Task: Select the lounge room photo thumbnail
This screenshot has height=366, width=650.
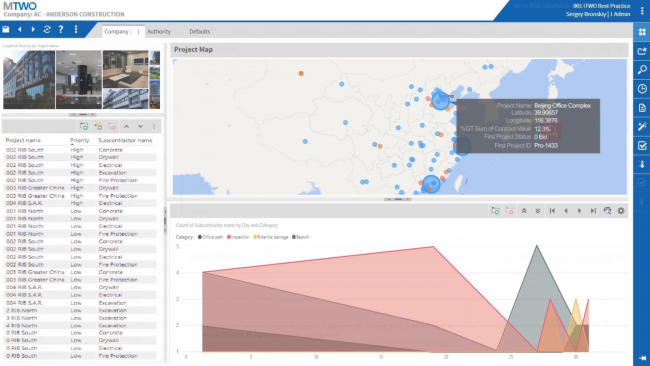Action: [x=126, y=69]
